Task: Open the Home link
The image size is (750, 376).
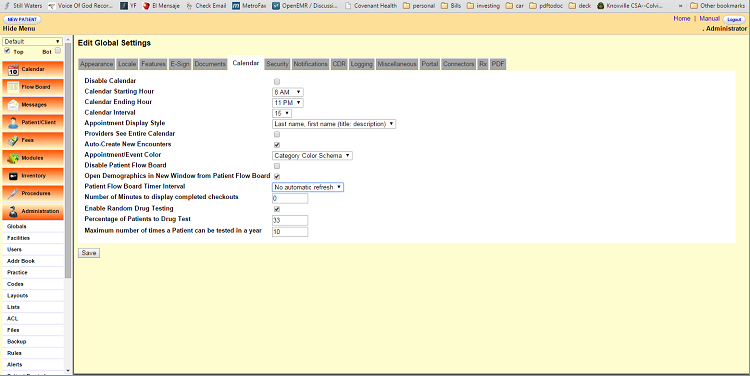Action: pyautogui.click(x=682, y=19)
